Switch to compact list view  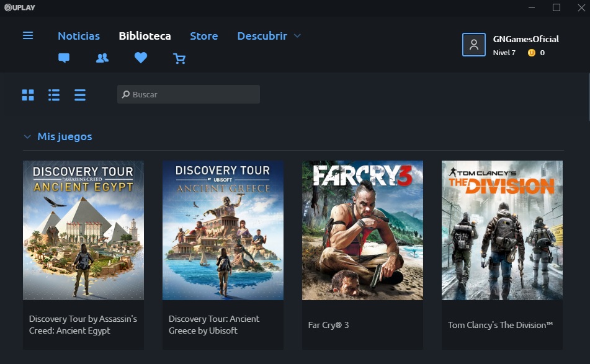pyautogui.click(x=80, y=95)
